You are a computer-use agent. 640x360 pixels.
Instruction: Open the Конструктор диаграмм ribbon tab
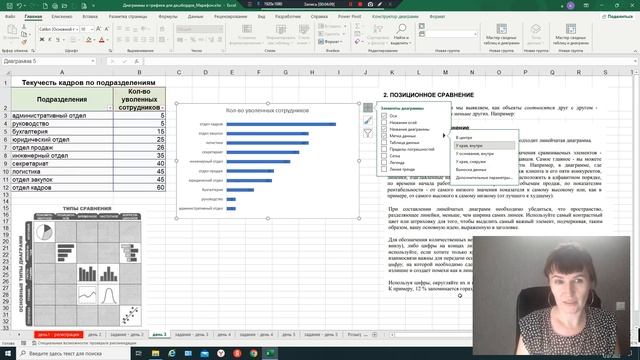click(x=395, y=17)
